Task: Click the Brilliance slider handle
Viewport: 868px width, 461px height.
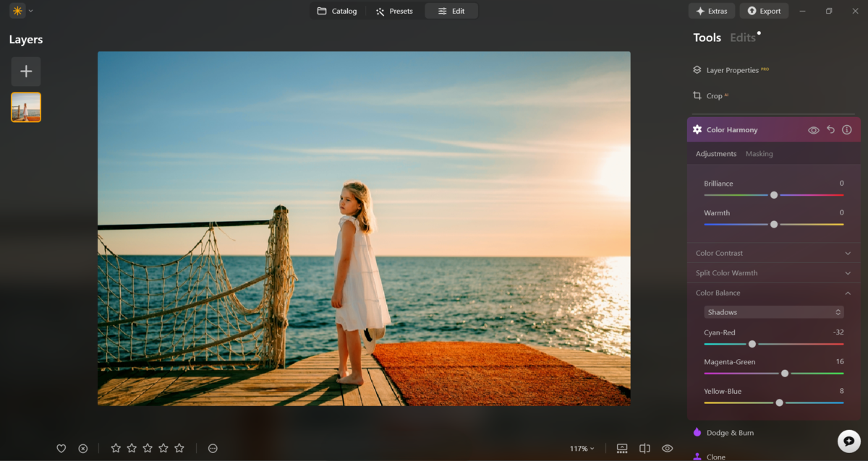Action: [774, 195]
